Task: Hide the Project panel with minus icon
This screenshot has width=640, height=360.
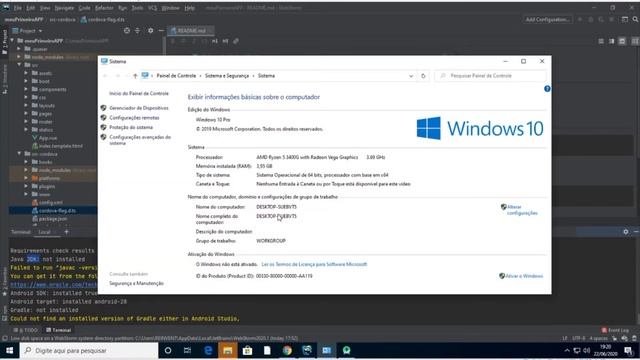Action: (x=161, y=31)
